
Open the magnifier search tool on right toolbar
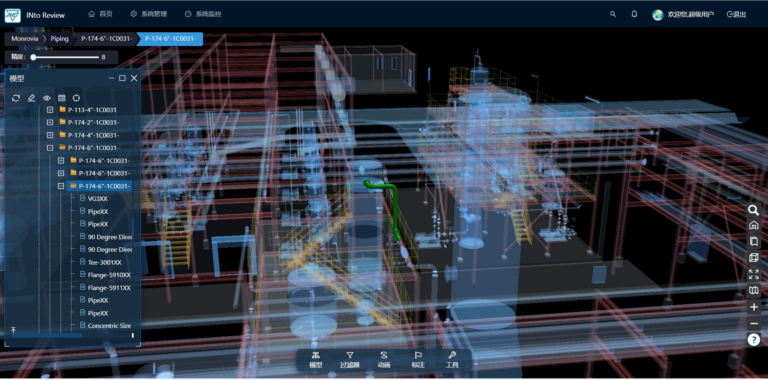(753, 210)
